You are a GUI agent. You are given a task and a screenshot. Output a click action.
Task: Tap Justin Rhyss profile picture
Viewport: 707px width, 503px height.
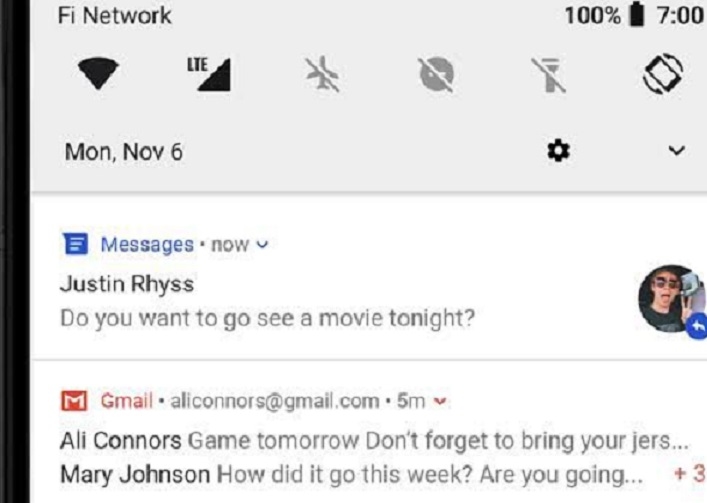(x=668, y=297)
